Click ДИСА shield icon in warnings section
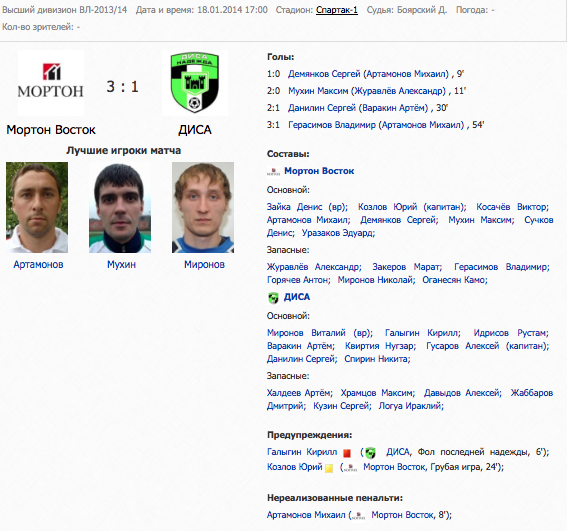The width and height of the screenshot is (567, 531). tap(370, 453)
